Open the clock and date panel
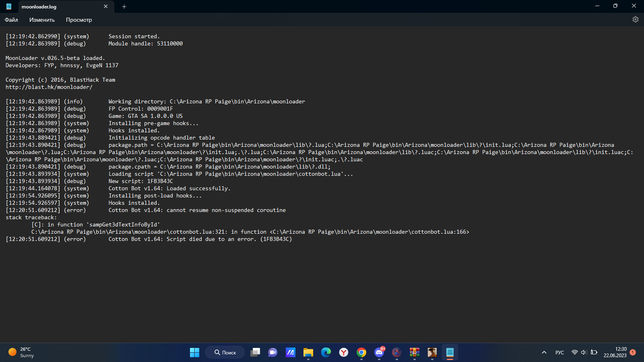Image resolution: width=644 pixels, height=362 pixels. tap(615, 352)
